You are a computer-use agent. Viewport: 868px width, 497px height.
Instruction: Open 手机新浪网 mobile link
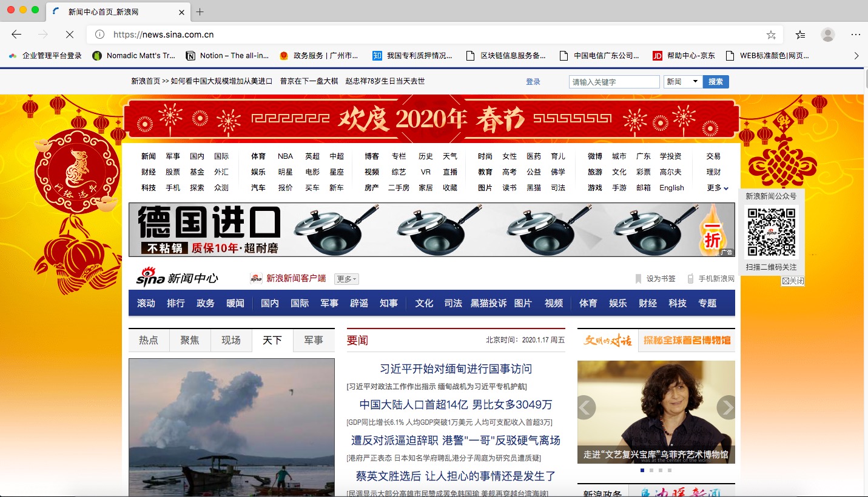pos(710,279)
